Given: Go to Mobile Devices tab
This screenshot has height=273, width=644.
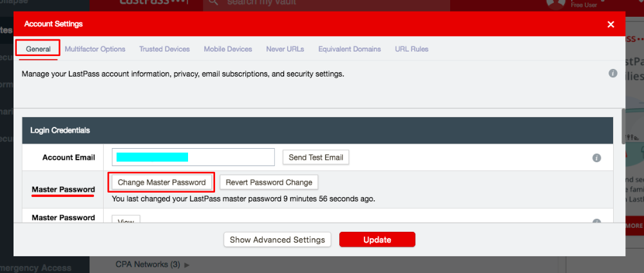Looking at the screenshot, I should (x=228, y=49).
